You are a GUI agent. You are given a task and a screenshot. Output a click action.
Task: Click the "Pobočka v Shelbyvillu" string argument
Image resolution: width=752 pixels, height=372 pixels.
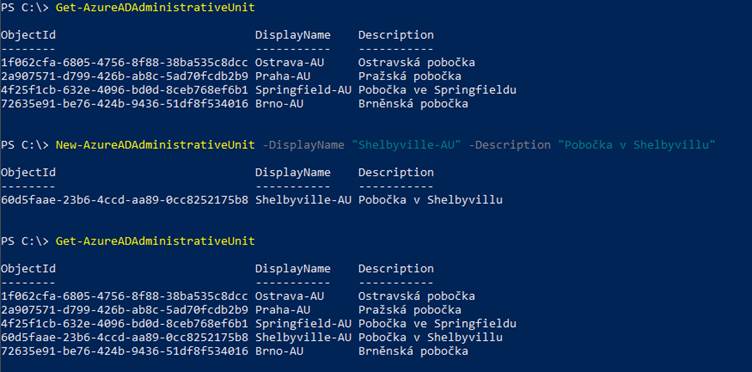pyautogui.click(x=636, y=145)
